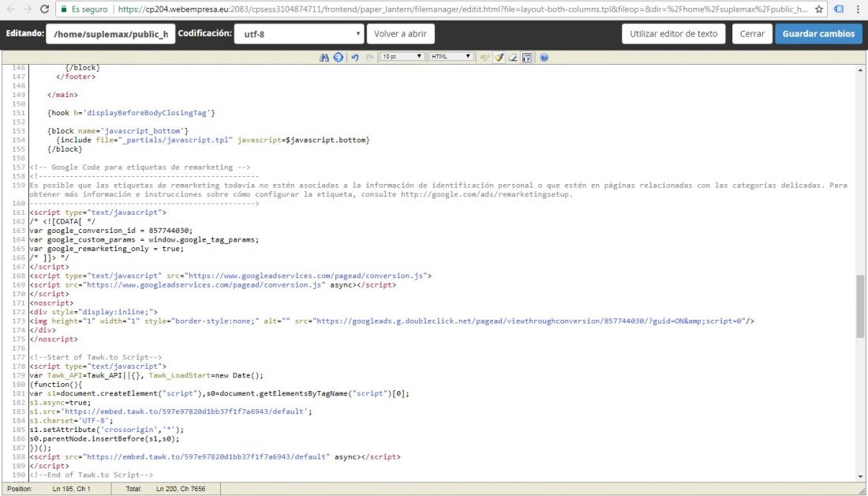The image size is (868, 496).
Task: Click status bar total 'Ln 200, Ch 7656'
Action: (181, 489)
